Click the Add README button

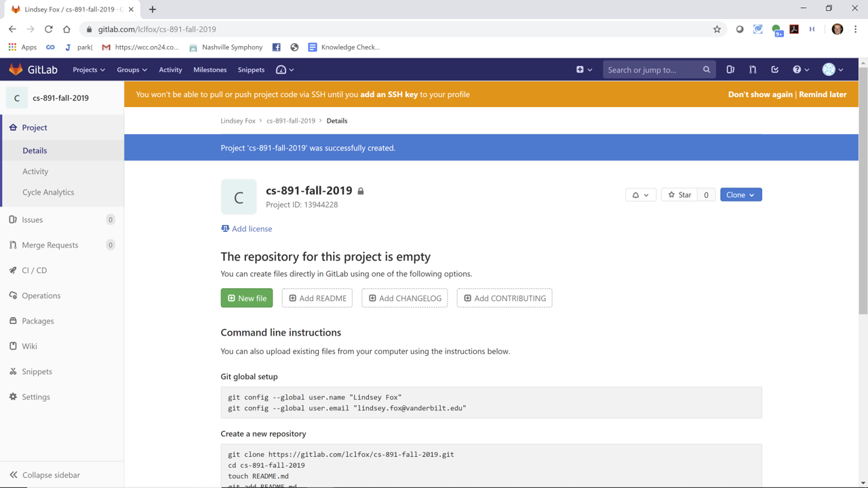317,298
